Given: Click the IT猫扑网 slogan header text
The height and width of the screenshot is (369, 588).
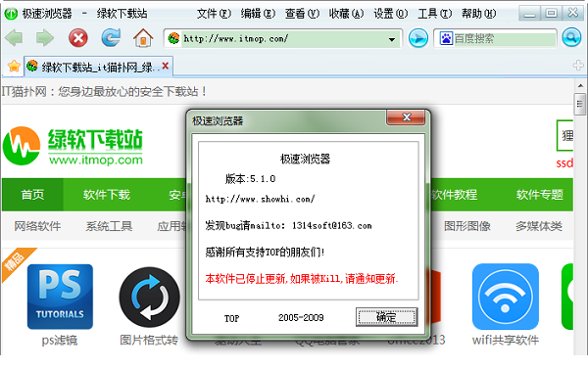Looking at the screenshot, I should [x=104, y=91].
